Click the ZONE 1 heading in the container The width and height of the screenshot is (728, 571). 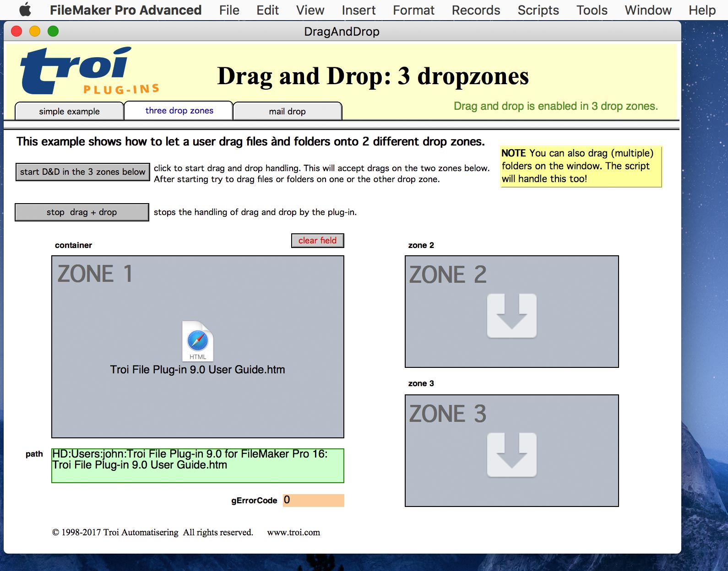95,274
